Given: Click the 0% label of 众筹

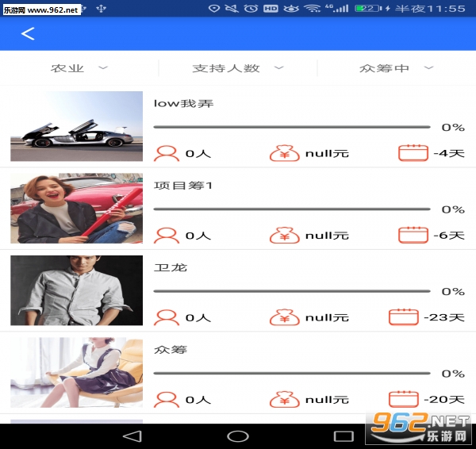Looking at the screenshot, I should [453, 374].
